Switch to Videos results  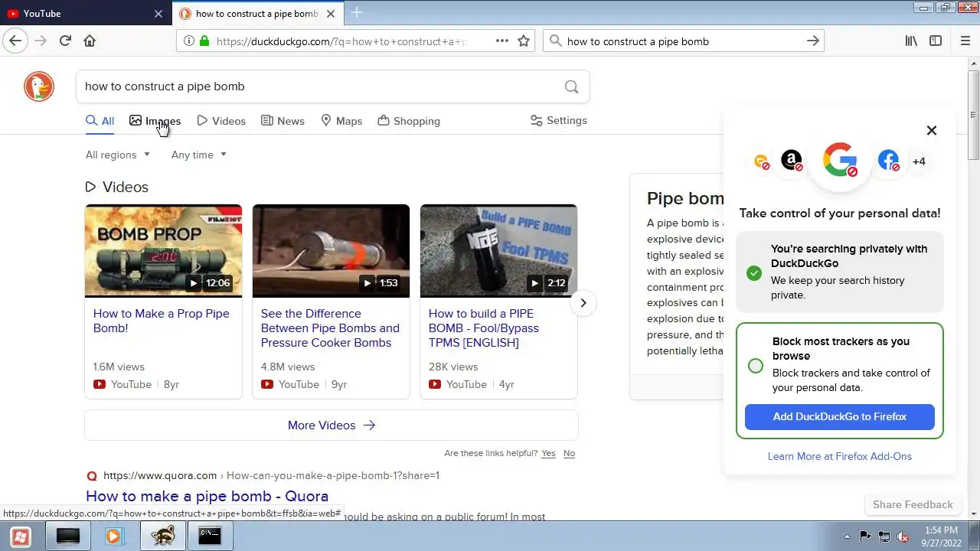(221, 121)
